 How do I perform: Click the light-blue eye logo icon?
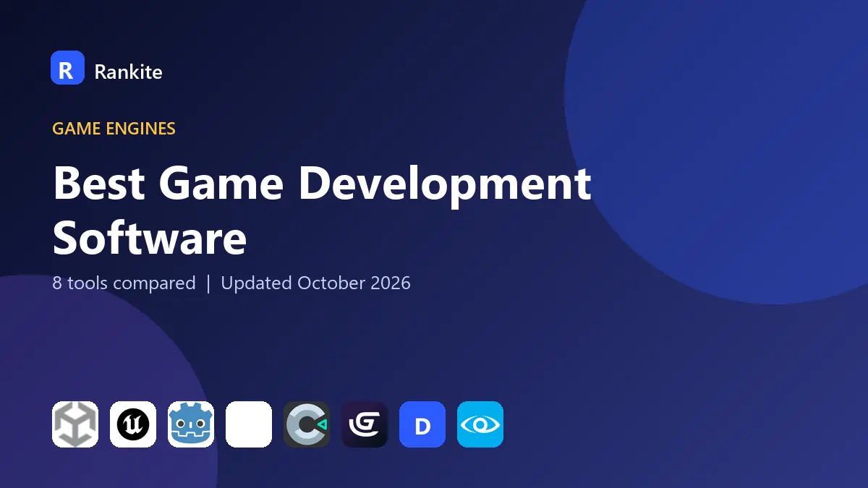(x=480, y=424)
